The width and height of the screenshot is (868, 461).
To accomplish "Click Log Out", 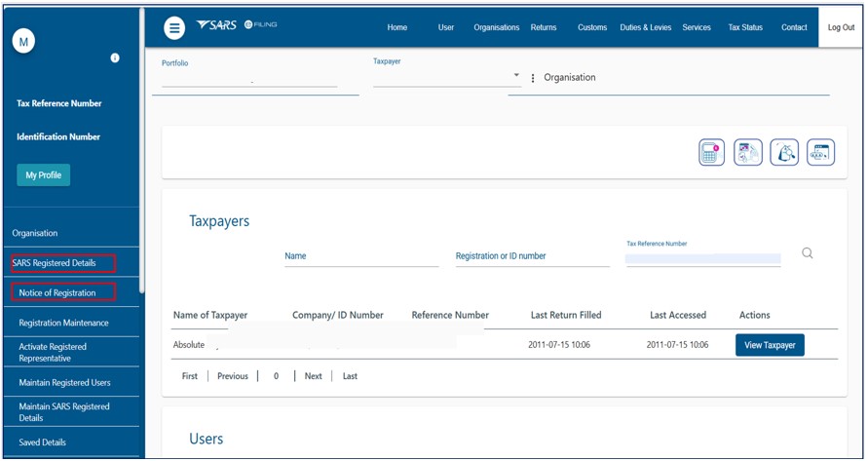I will 841,27.
